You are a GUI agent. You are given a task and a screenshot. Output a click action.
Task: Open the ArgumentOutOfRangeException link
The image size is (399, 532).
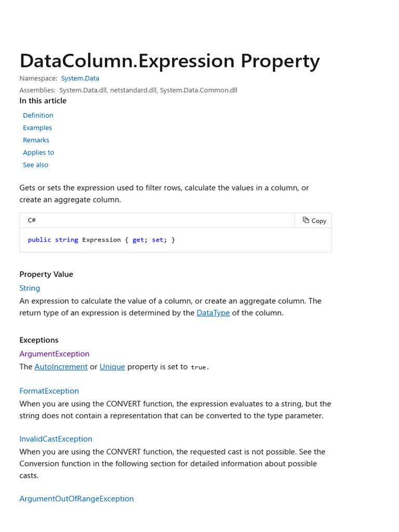point(77,499)
